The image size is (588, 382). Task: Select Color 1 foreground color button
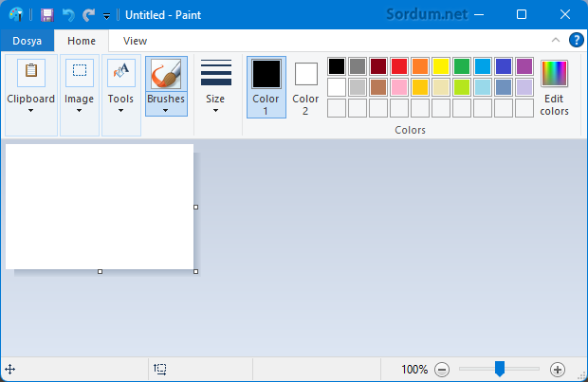click(x=266, y=87)
